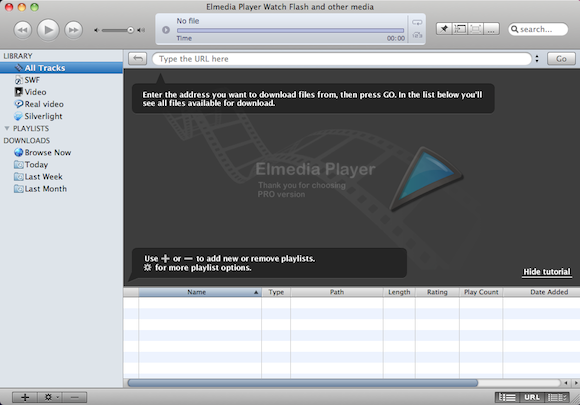Click the DOWNLOADS section header
Screen dimensions: 580x405
point(27,141)
